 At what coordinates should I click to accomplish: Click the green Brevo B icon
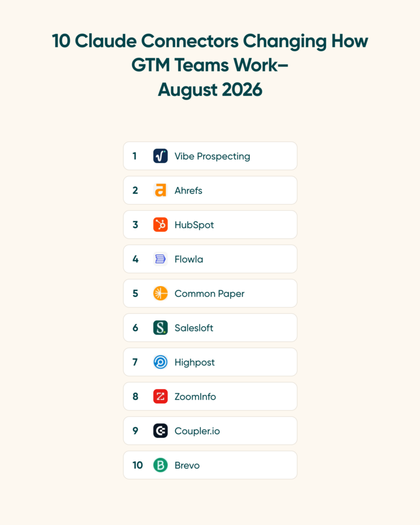161,465
